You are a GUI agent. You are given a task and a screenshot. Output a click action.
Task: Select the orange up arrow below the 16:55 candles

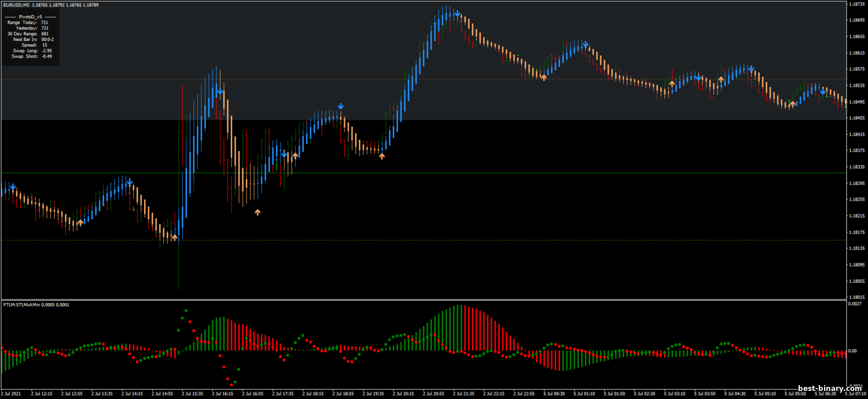(x=258, y=212)
